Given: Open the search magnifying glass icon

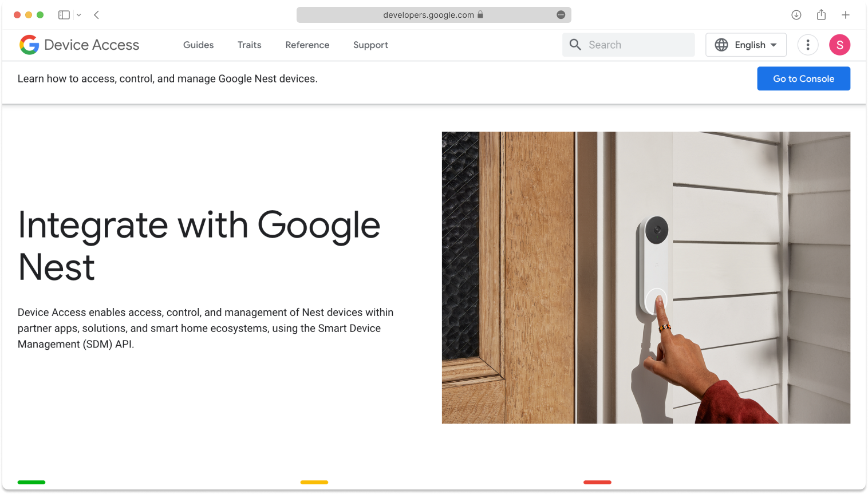Looking at the screenshot, I should tap(575, 44).
